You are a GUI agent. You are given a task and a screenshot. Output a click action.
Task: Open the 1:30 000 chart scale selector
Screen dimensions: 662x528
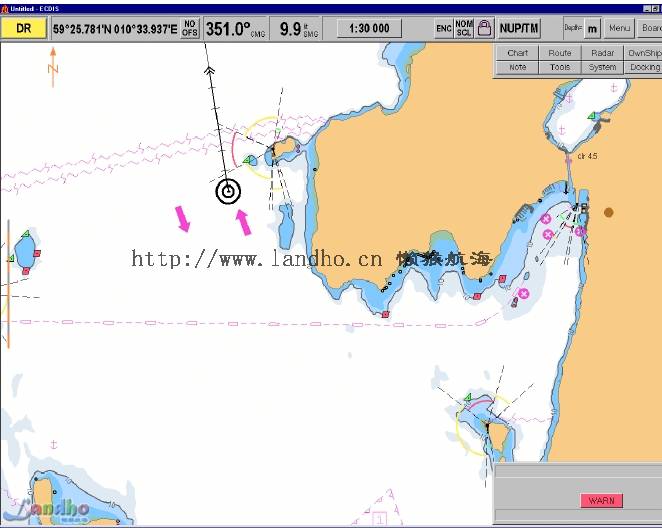point(369,28)
